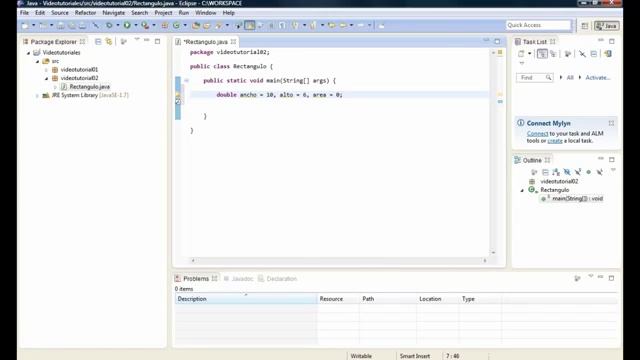This screenshot has width=640, height=360.
Task: Toggle Scheduled presentation in Task List
Action: point(553,53)
